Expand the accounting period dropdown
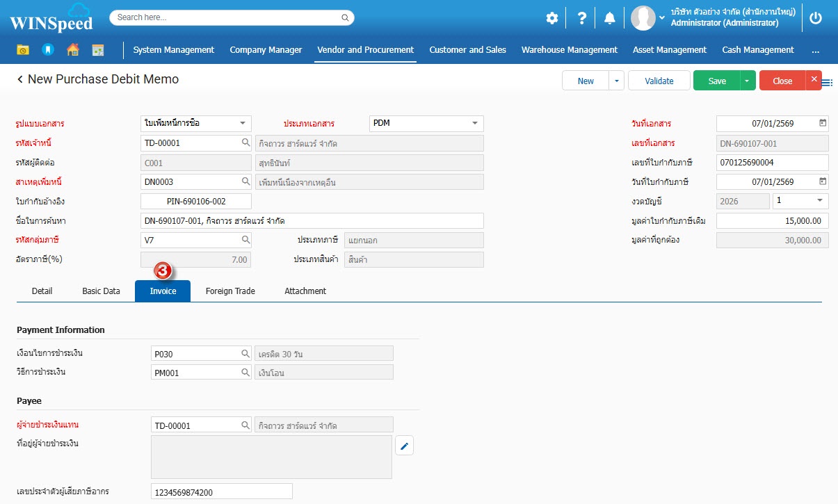The width and height of the screenshot is (838, 504). pyautogui.click(x=819, y=201)
